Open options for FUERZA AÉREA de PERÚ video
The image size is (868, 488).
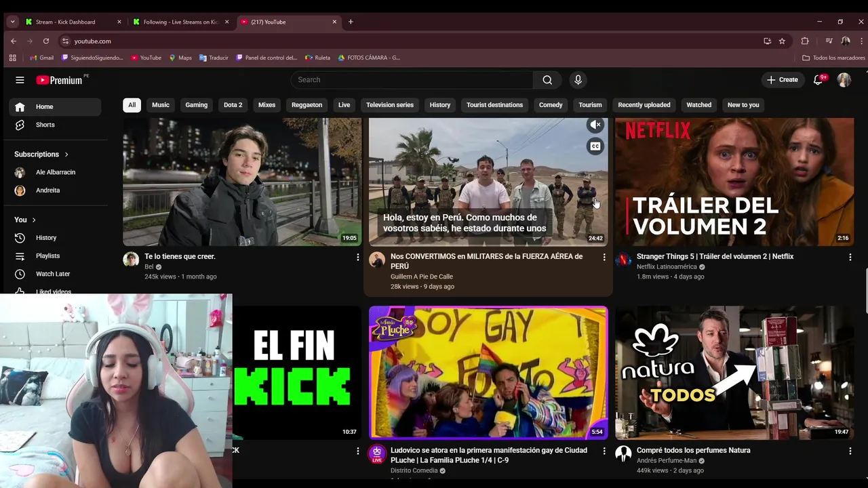click(604, 258)
